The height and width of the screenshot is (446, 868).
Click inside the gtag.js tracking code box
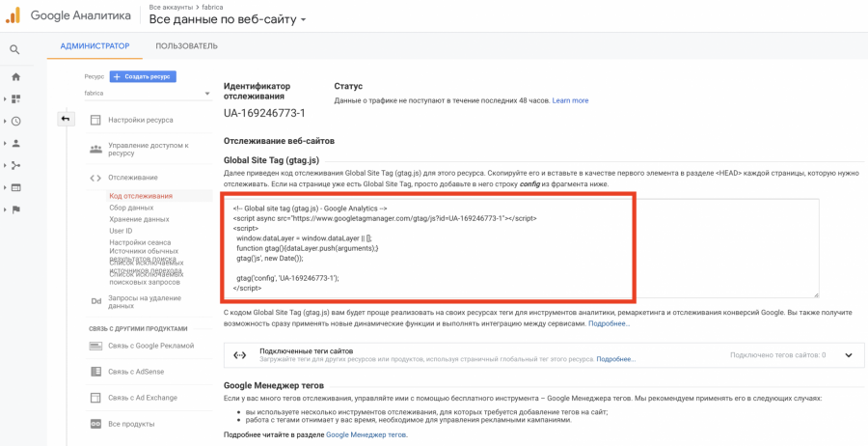click(x=521, y=247)
